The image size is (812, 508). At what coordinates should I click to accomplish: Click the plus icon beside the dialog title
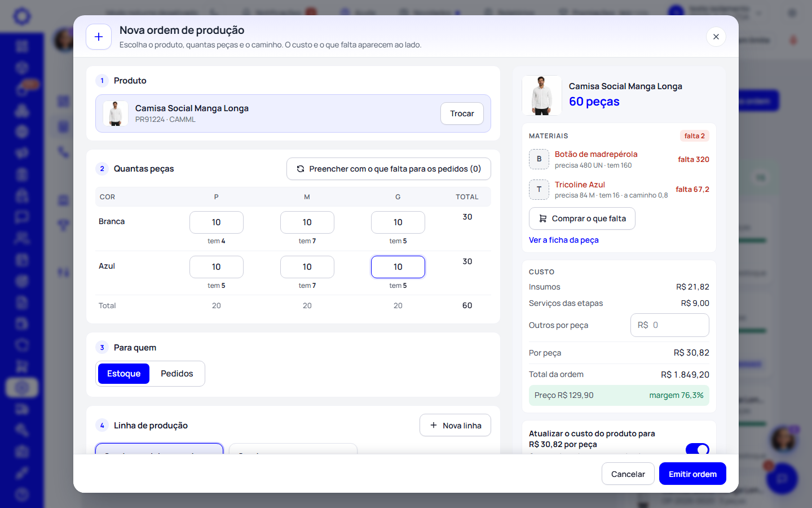pos(99,37)
